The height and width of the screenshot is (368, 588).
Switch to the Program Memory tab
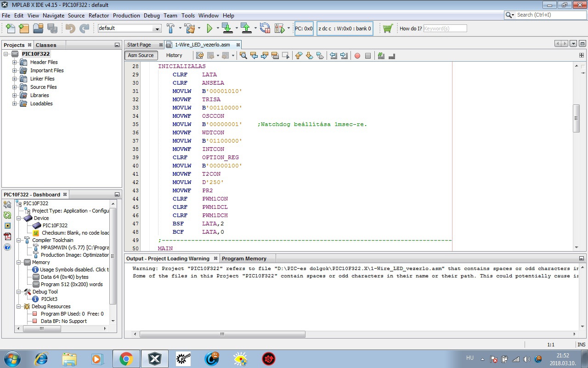(244, 259)
